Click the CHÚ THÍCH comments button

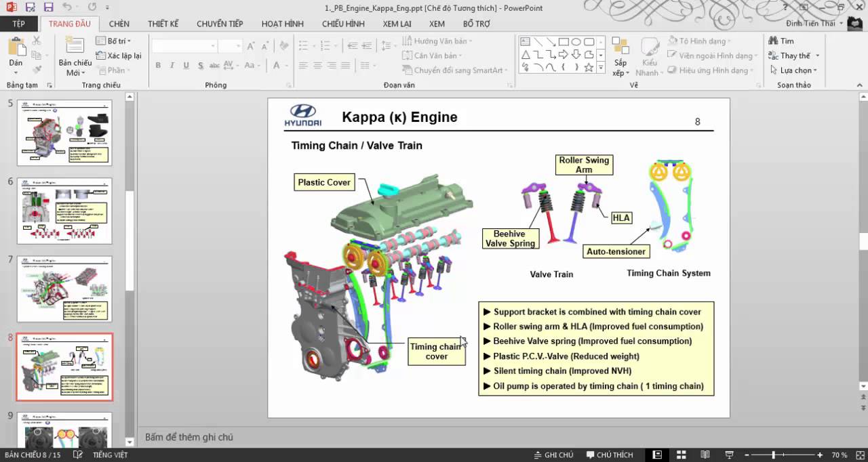tap(610, 455)
